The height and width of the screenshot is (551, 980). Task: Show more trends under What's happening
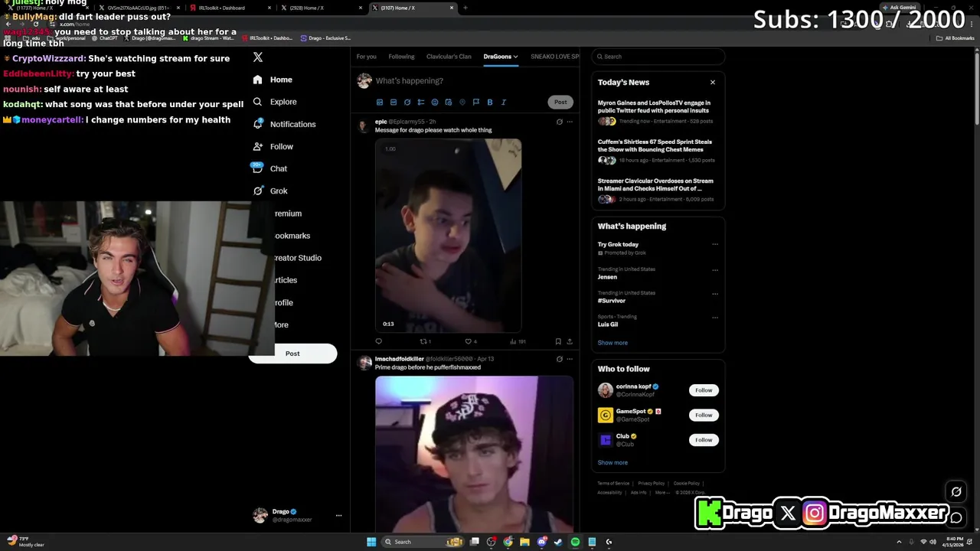tap(612, 343)
